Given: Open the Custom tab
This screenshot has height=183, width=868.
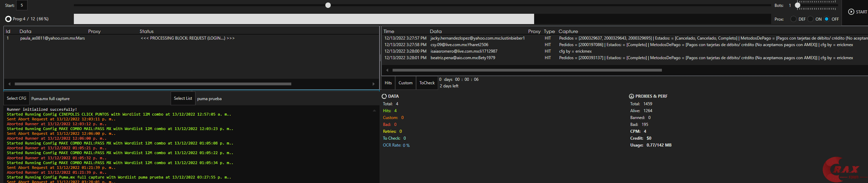Looking at the screenshot, I should [x=405, y=83].
